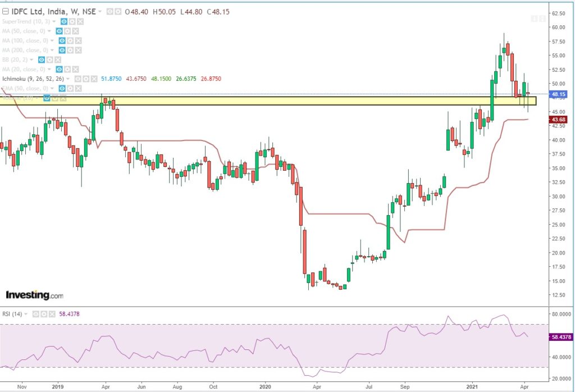
Task: Open EMA (50, close, 0) settings gear
Action: click(70, 88)
